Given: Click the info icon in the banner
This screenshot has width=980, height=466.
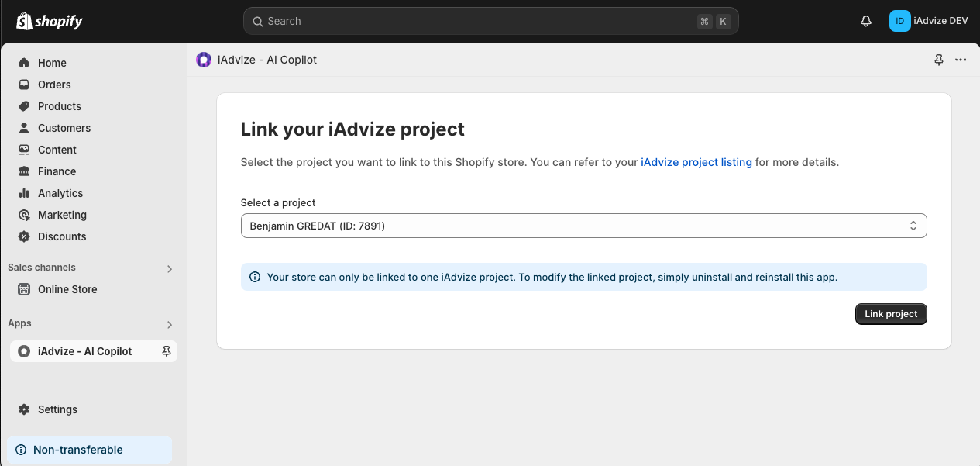Looking at the screenshot, I should tap(255, 277).
